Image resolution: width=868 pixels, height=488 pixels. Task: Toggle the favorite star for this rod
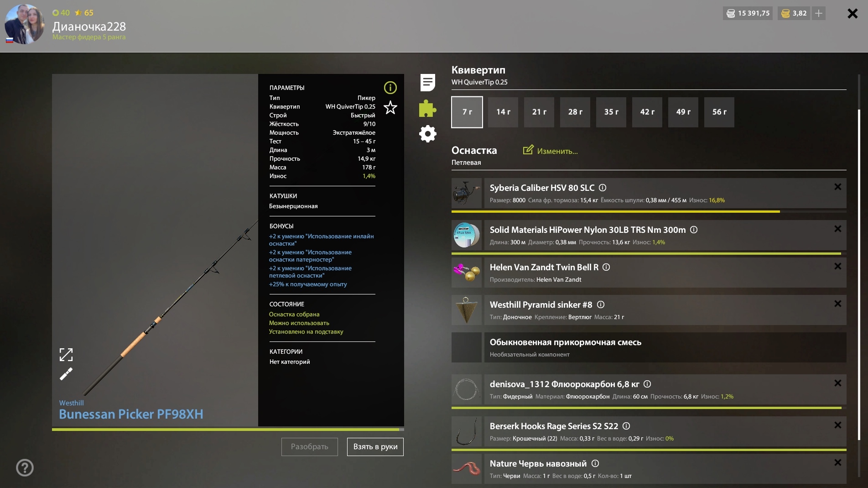pyautogui.click(x=390, y=108)
